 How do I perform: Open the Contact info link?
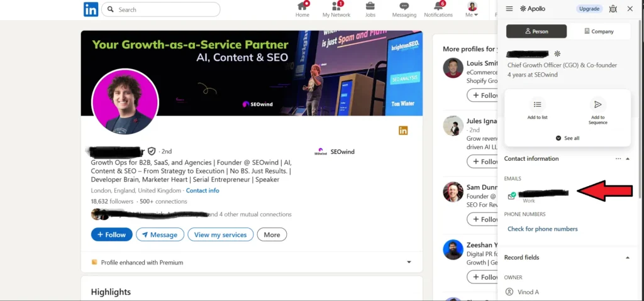coord(203,190)
